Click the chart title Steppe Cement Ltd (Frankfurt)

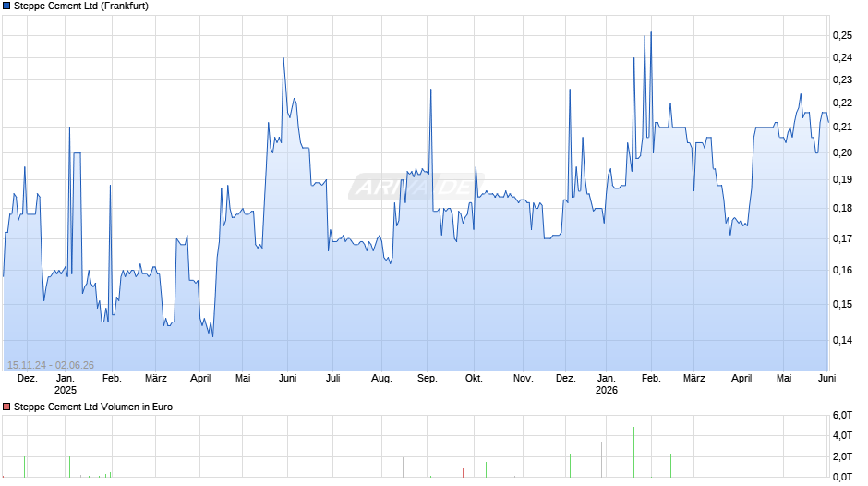pyautogui.click(x=81, y=6)
